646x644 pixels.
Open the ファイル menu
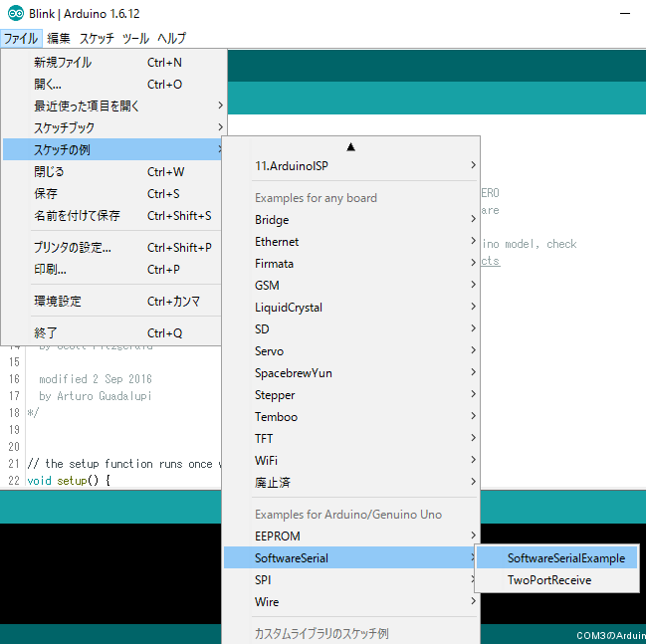(x=21, y=39)
